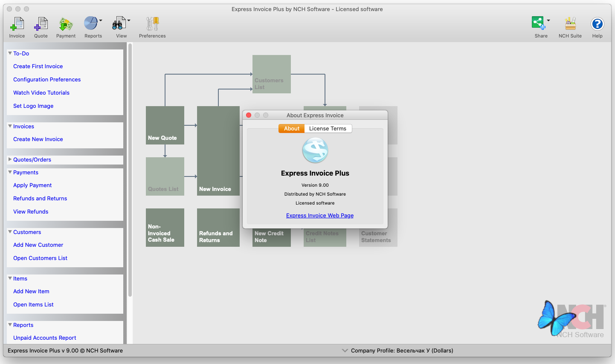Click the Credit Notes List tile

[x=325, y=237]
